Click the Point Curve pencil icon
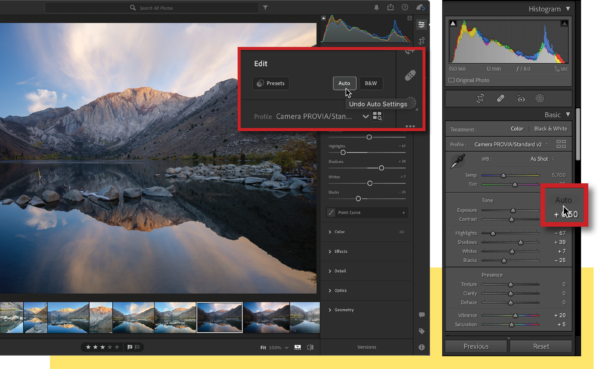 click(331, 212)
